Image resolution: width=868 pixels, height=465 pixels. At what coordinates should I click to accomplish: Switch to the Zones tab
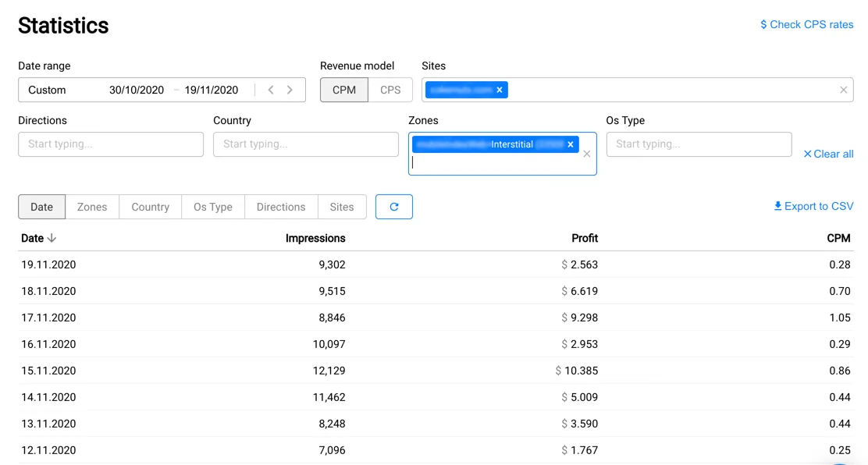tap(92, 207)
